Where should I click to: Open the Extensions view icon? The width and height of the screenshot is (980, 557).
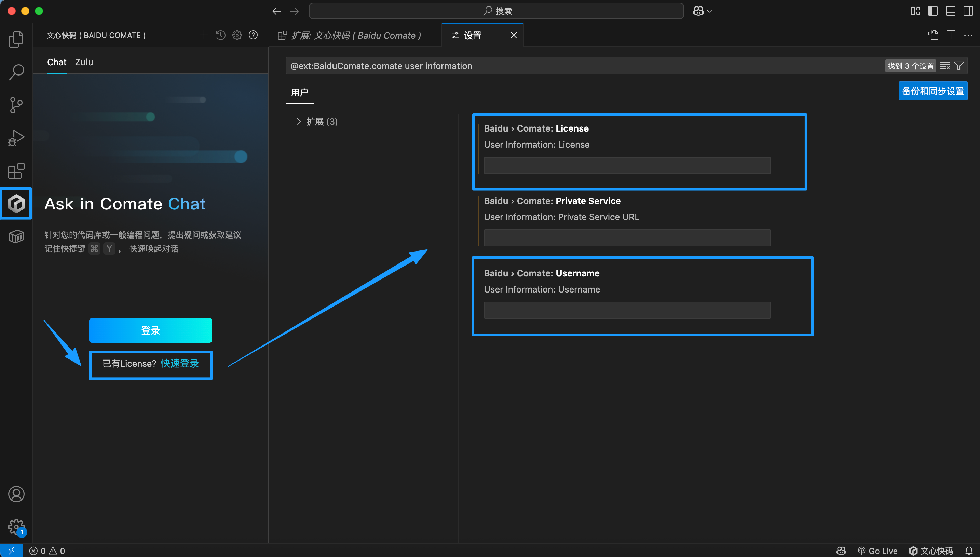(x=16, y=171)
